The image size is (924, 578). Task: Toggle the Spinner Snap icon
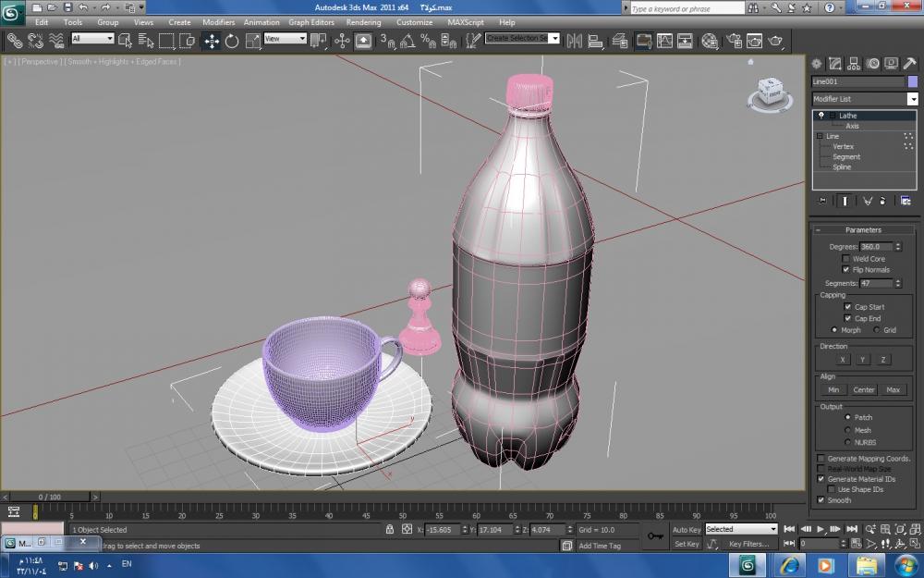pos(449,40)
